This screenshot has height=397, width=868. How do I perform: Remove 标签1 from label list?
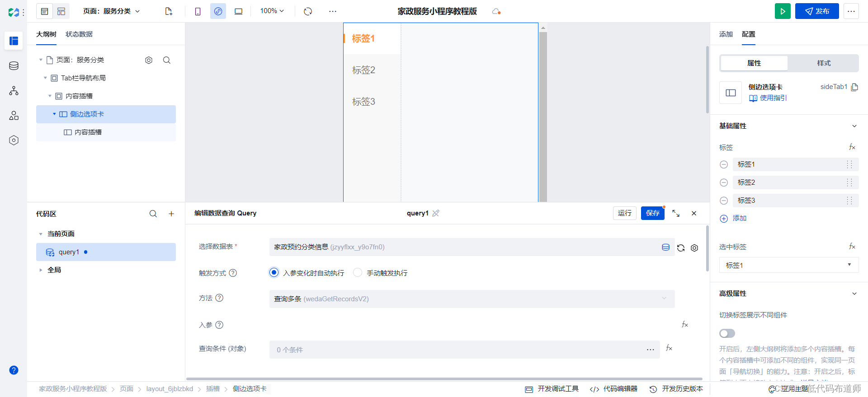pos(724,164)
